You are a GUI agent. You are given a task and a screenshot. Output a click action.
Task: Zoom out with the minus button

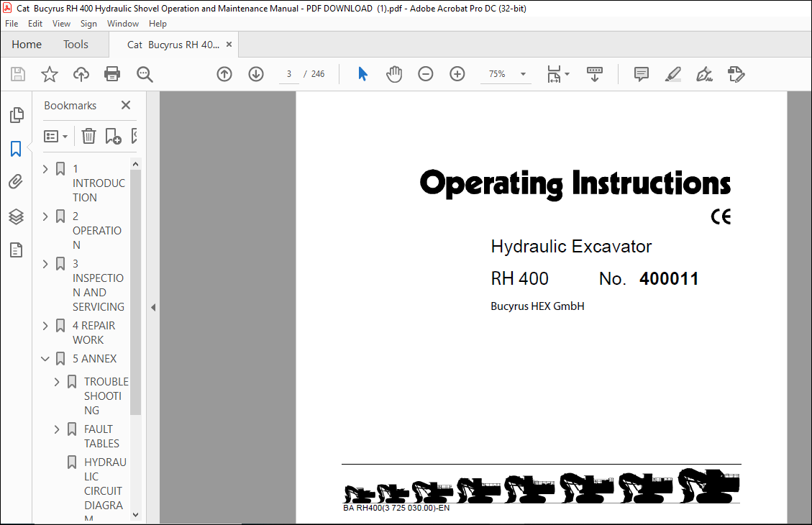click(426, 74)
